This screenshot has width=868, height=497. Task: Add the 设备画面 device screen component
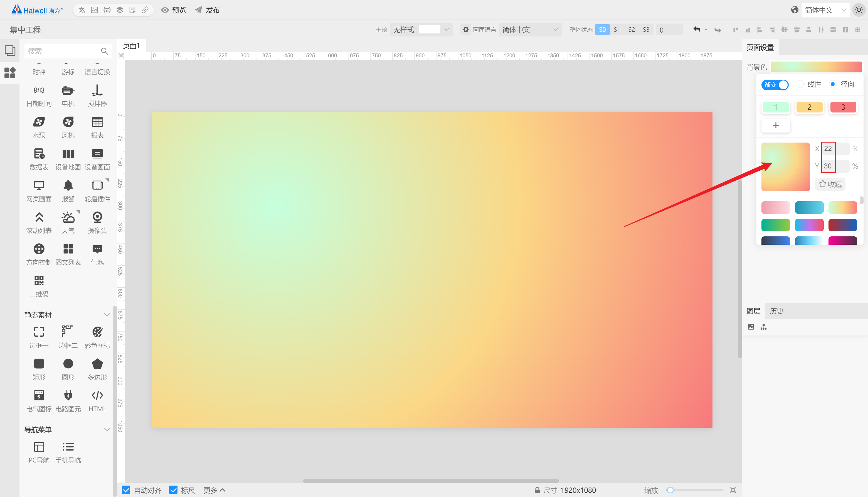pyautogui.click(x=97, y=159)
